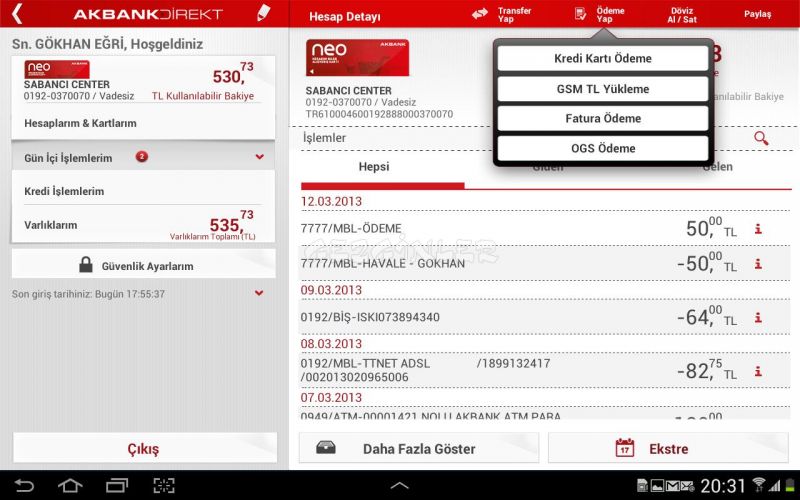Show info for BİŞ-ISKI073894340 transaction
This screenshot has height=500, width=800.
point(758,317)
